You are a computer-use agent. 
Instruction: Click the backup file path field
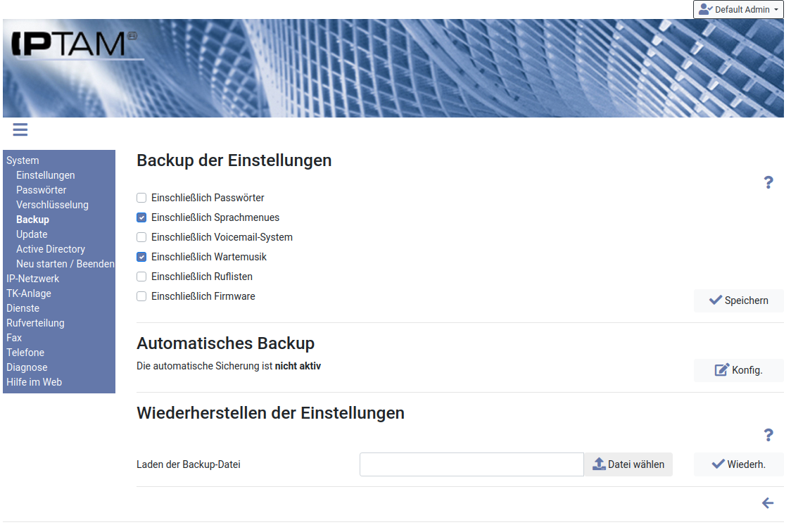click(472, 464)
